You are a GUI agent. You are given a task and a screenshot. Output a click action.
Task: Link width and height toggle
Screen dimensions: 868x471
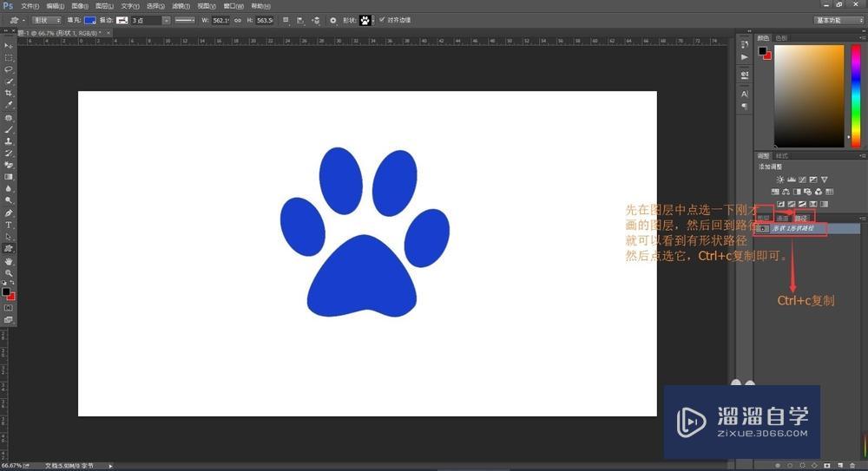point(238,20)
